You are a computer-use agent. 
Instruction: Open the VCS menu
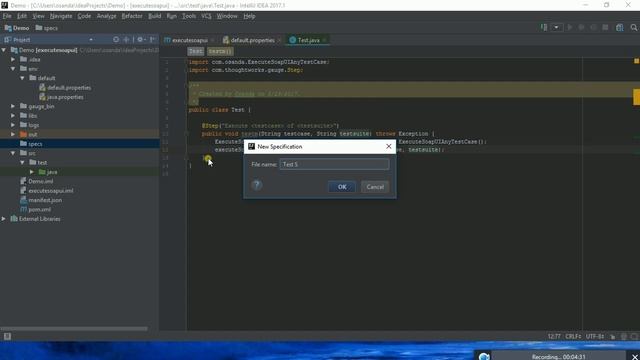tap(206, 16)
